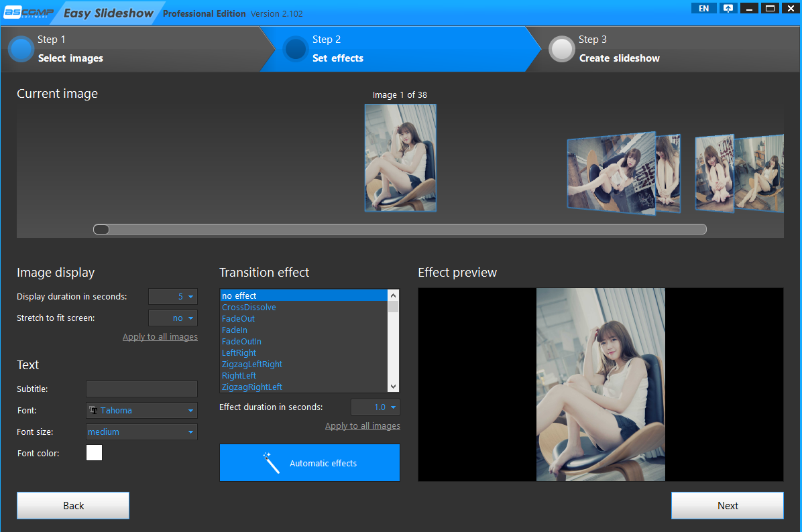
Task: Pick the white Font color swatch
Action: (95, 454)
